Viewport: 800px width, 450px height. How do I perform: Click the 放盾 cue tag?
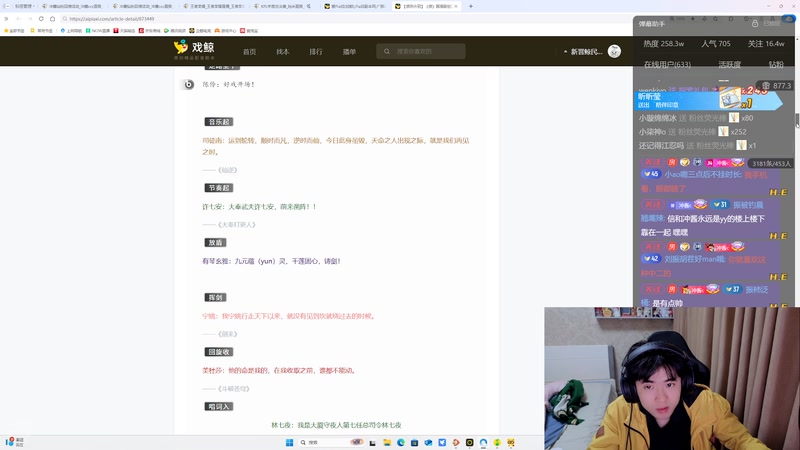coord(215,243)
